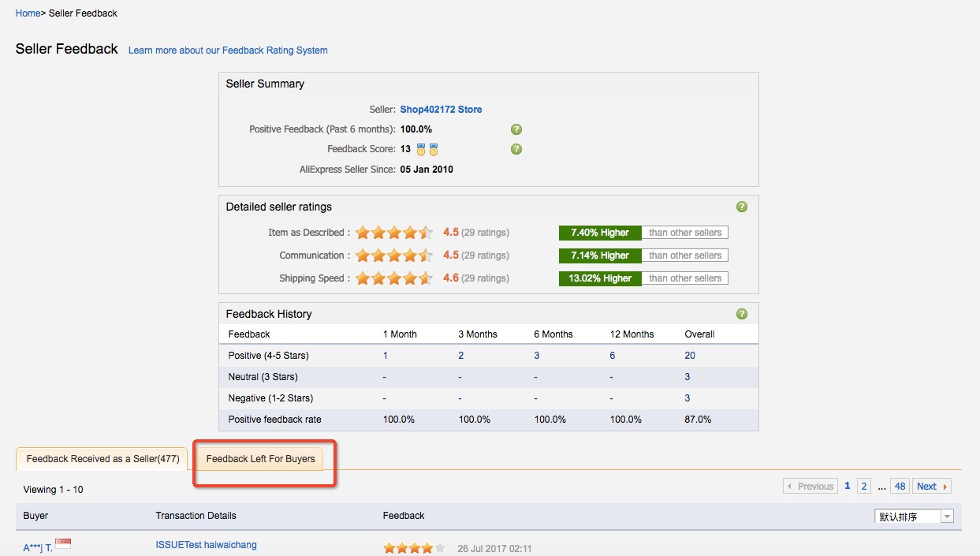Switch to Feedback Received as a Seller tab
The image size is (980, 556).
102,459
